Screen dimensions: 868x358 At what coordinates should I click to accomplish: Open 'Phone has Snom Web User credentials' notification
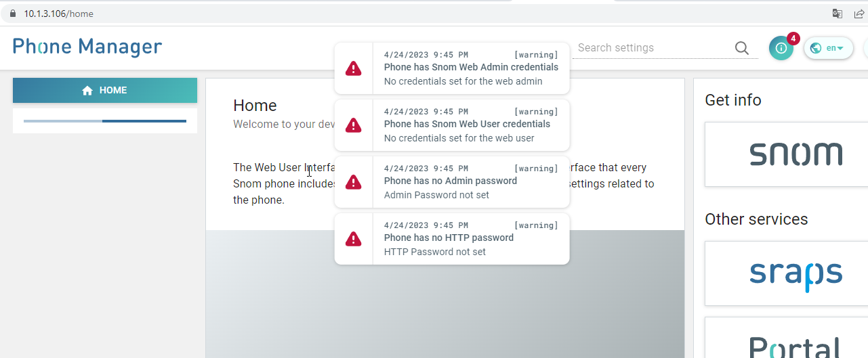(452, 125)
